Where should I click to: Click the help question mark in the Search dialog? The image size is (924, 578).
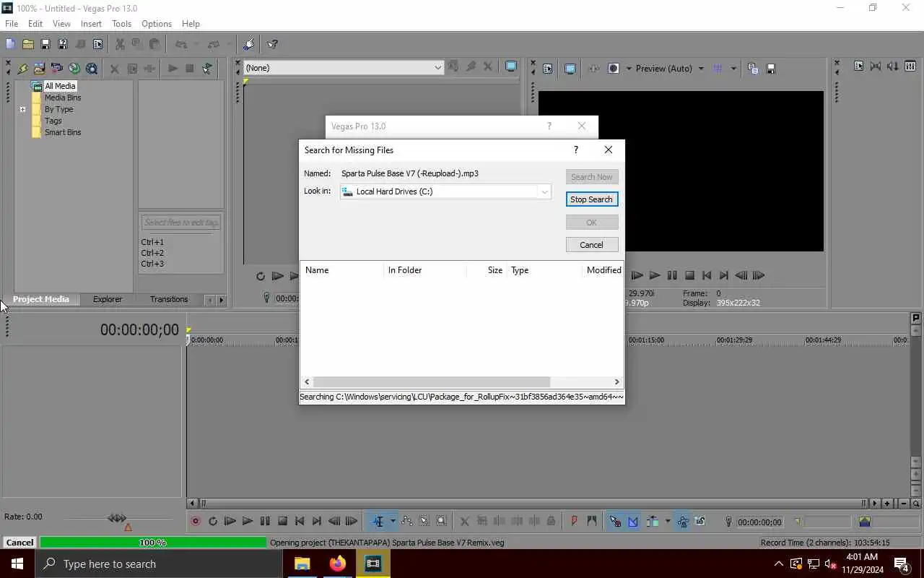575,150
